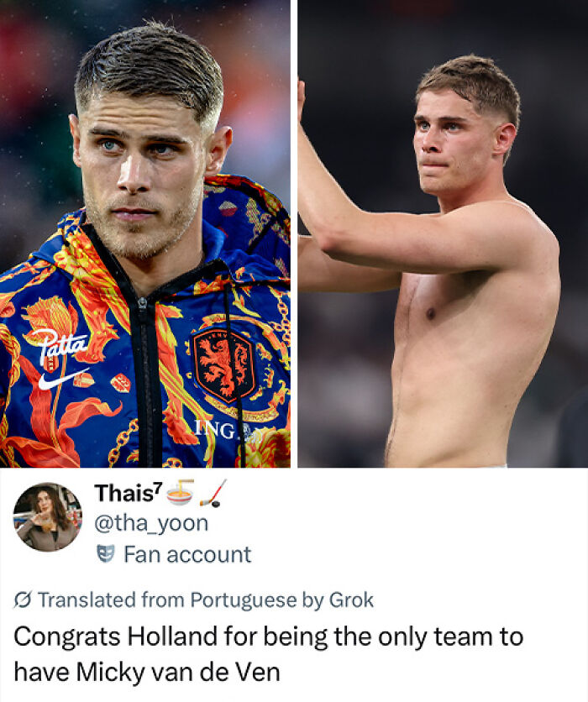Click the ramen bowl emoji
This screenshot has height=702, width=588.
tap(180, 492)
